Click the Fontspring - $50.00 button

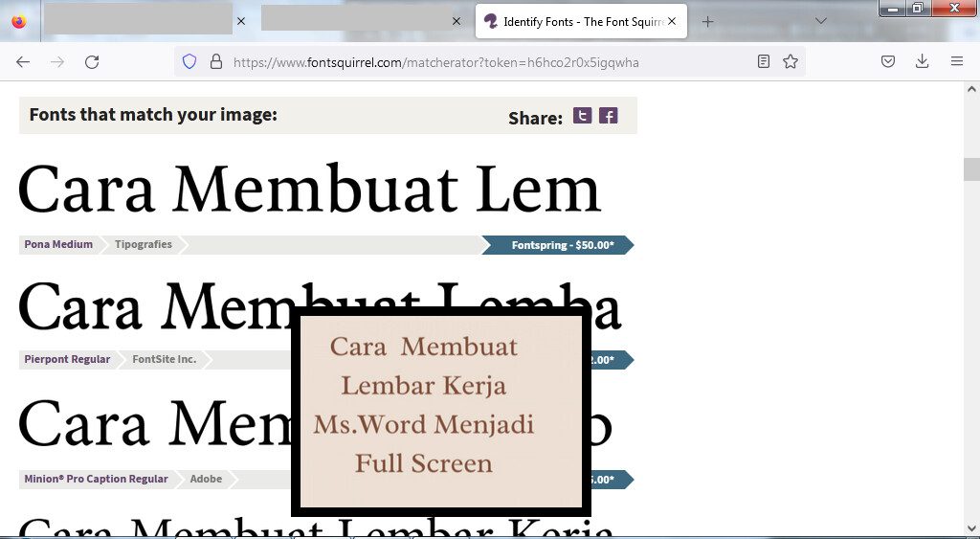click(558, 245)
